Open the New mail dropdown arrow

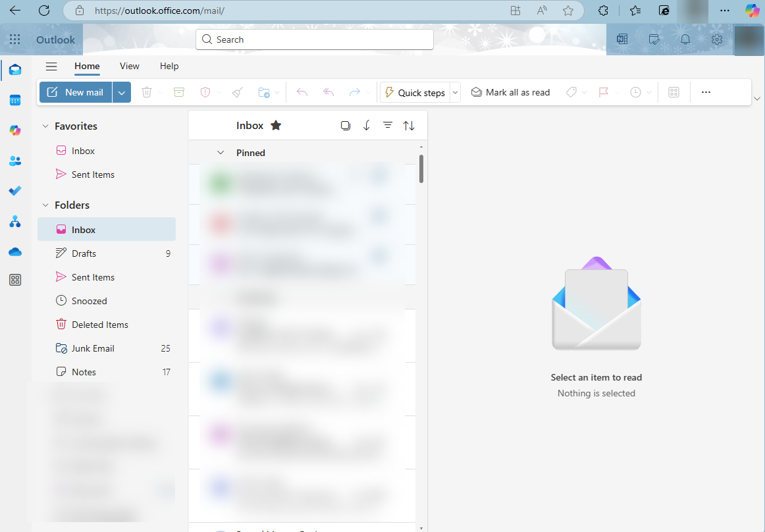[122, 92]
